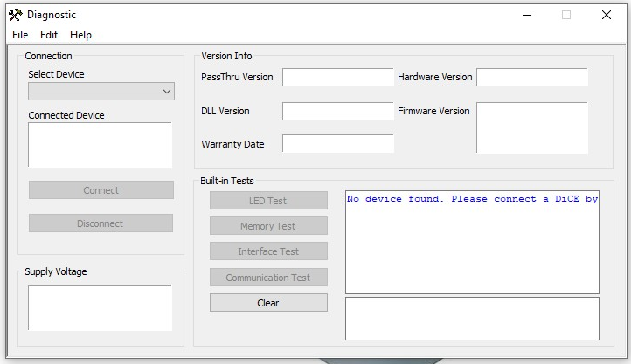Screen dimensions: 631x364
Task: Run the LED Test
Action: (x=268, y=201)
